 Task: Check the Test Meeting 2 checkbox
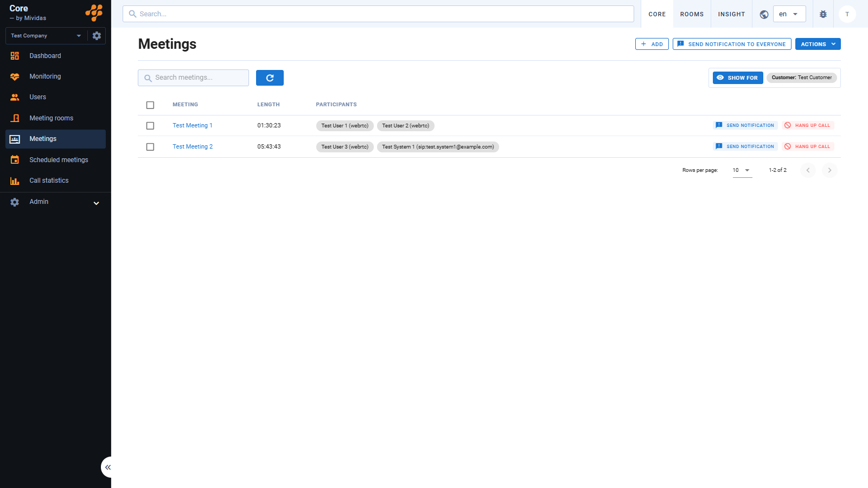tap(150, 147)
